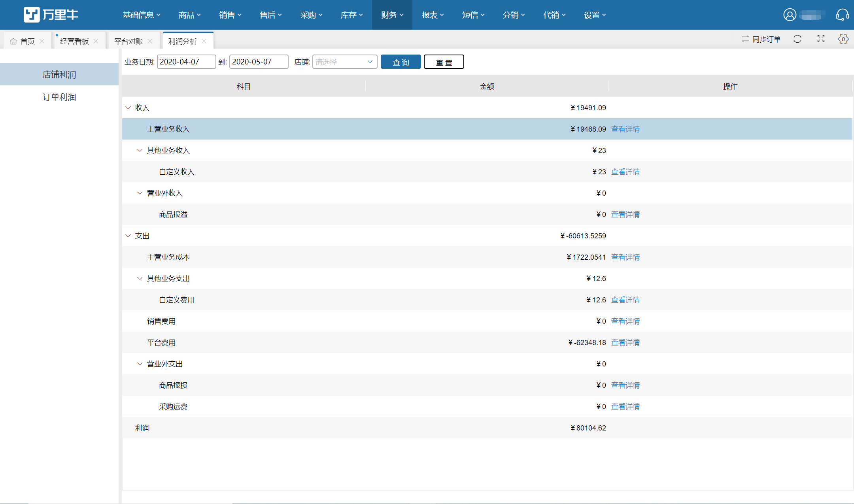The height and width of the screenshot is (504, 854).
Task: Select the 利润 total row label
Action: 142,428
